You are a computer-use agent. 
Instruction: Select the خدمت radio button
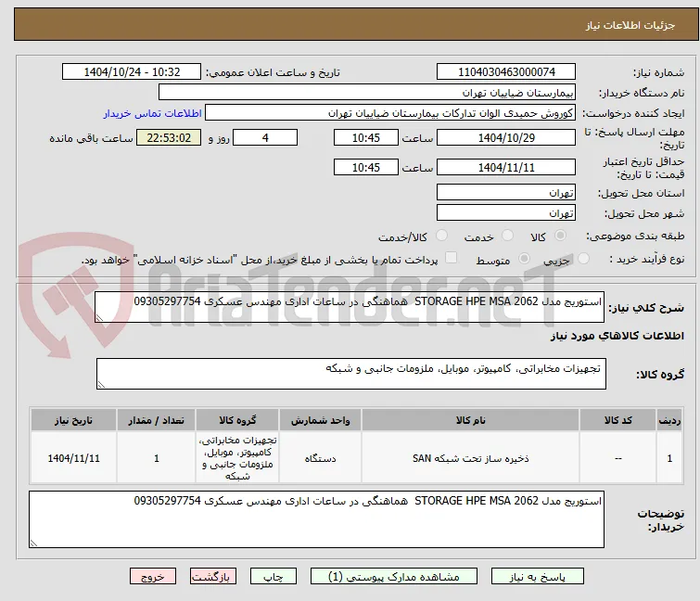(507, 236)
